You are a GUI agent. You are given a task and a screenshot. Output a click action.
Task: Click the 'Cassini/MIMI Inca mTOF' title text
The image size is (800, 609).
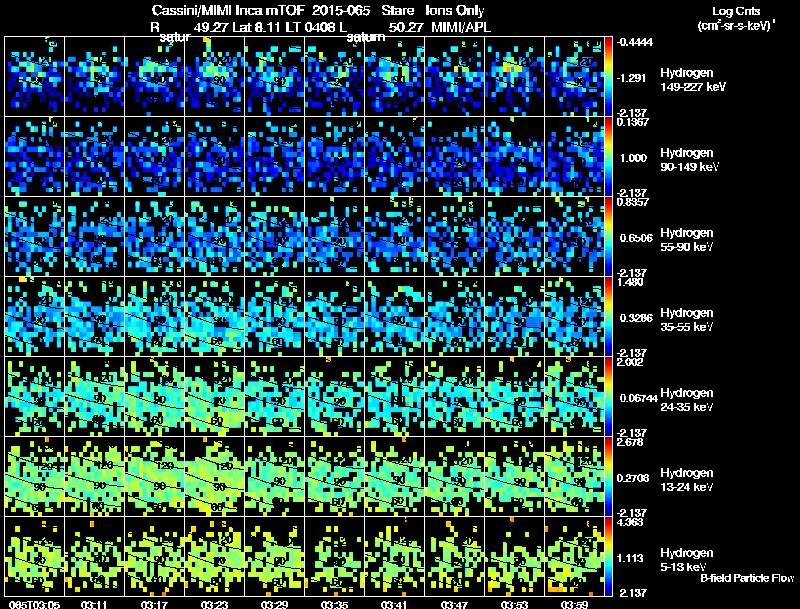click(x=228, y=11)
